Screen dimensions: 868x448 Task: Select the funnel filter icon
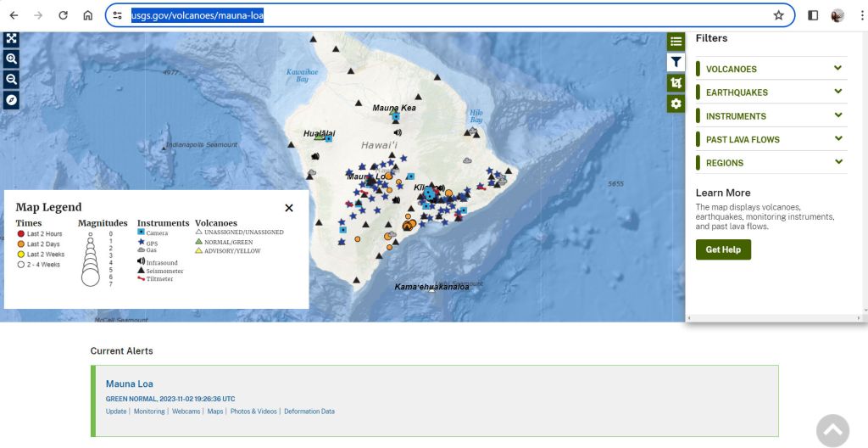coord(676,62)
